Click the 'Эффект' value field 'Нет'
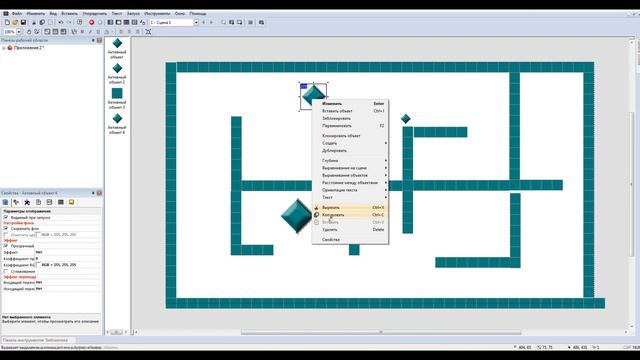Viewport: 640px width, 360px height. click(68, 252)
